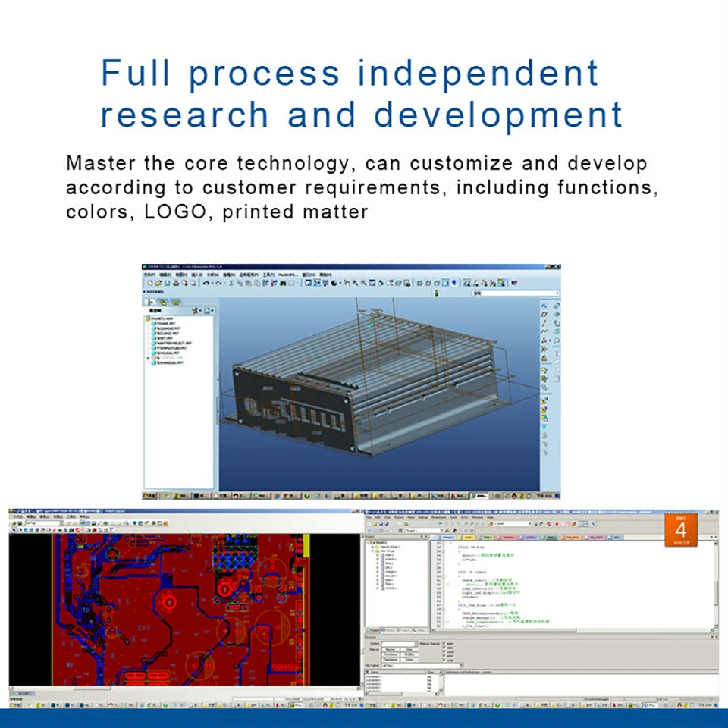Expand Source Group 1 in Keil Project tree
The image size is (728, 728).
click(373, 547)
